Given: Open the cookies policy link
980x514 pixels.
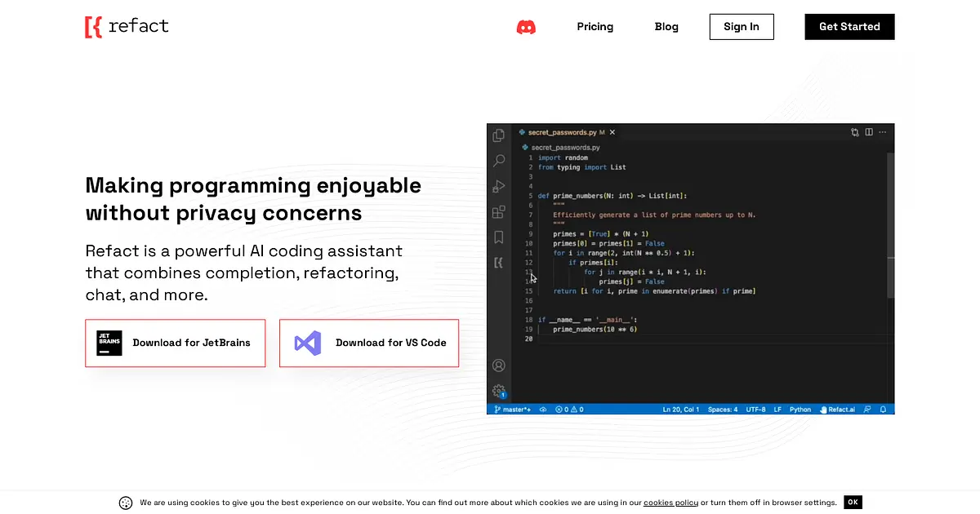Looking at the screenshot, I should click(670, 503).
